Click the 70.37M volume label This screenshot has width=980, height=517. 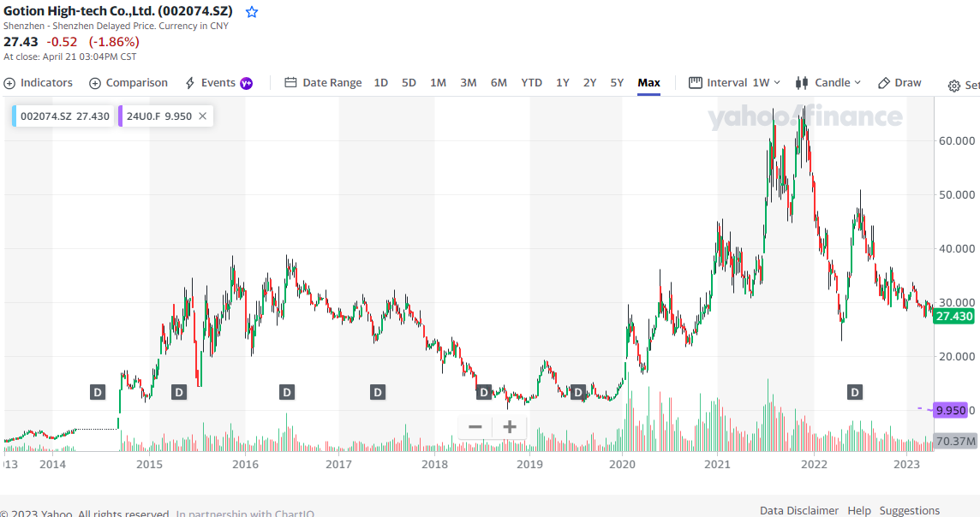click(x=955, y=442)
